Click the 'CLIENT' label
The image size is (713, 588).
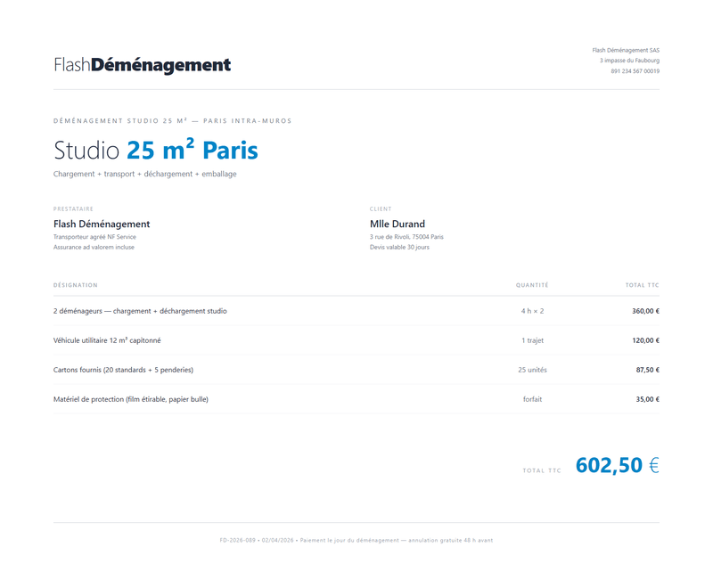tap(381, 209)
